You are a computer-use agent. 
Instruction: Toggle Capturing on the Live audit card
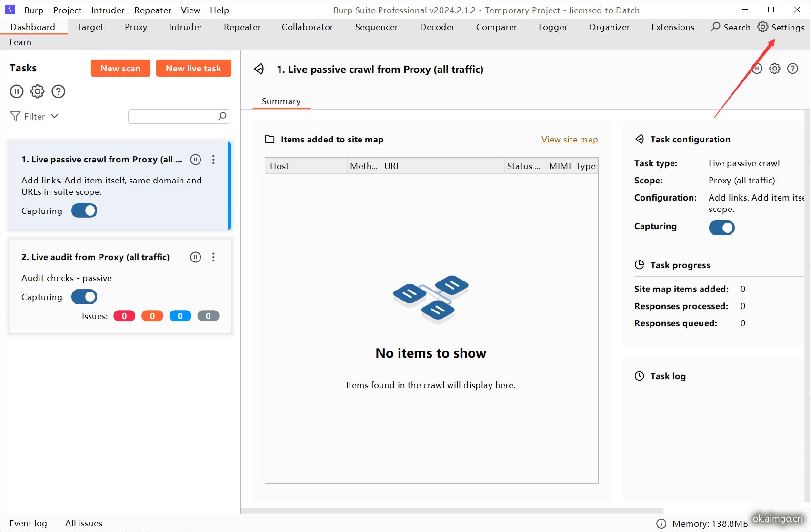84,297
